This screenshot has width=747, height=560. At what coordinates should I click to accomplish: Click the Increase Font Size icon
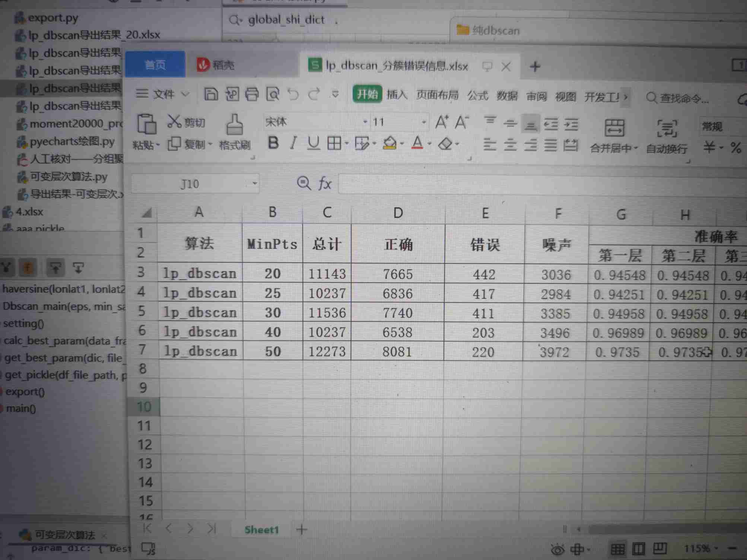(x=442, y=122)
